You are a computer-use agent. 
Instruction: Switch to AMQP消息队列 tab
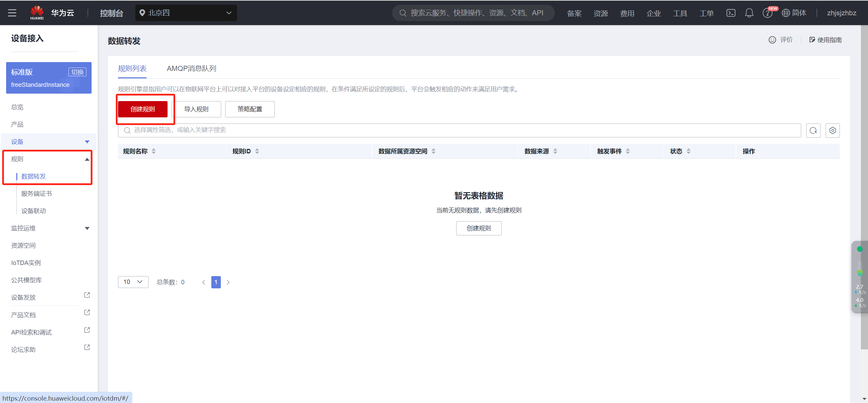pyautogui.click(x=191, y=69)
